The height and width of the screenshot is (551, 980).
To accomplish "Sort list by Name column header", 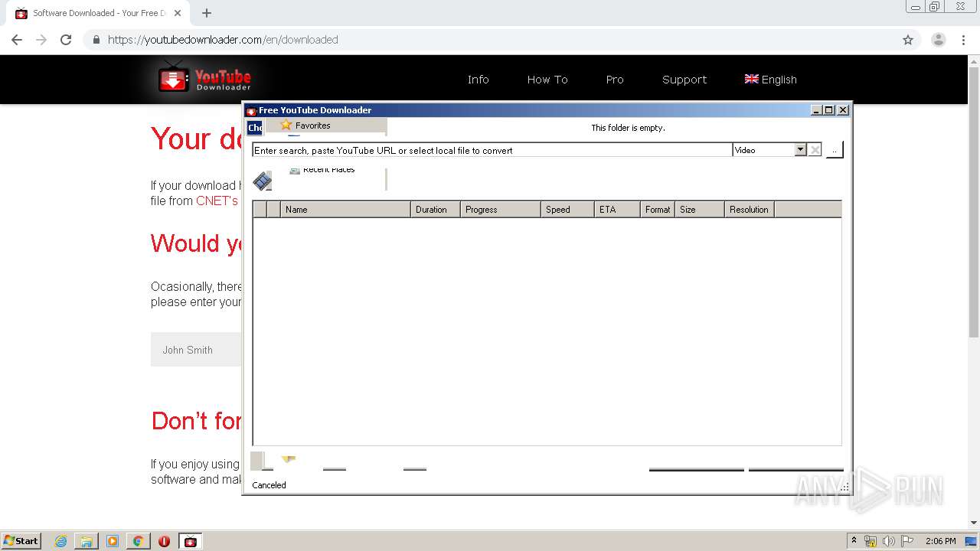I will pyautogui.click(x=345, y=209).
